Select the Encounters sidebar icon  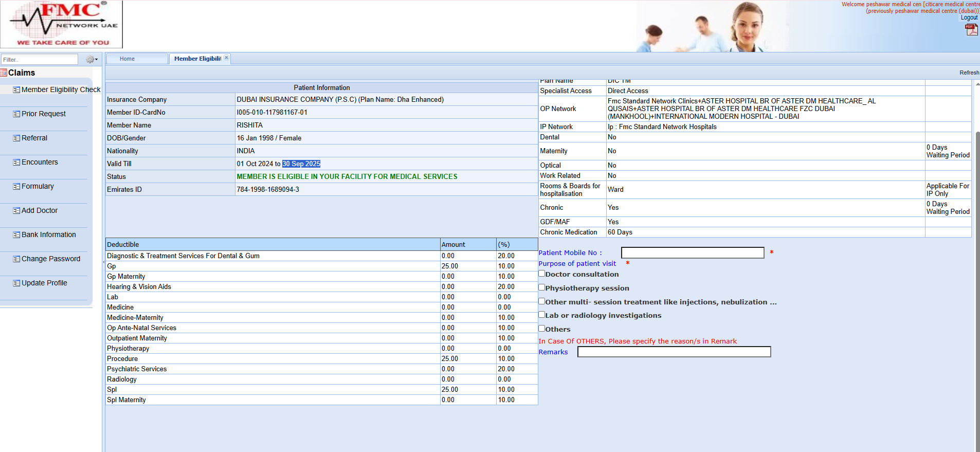pos(16,162)
